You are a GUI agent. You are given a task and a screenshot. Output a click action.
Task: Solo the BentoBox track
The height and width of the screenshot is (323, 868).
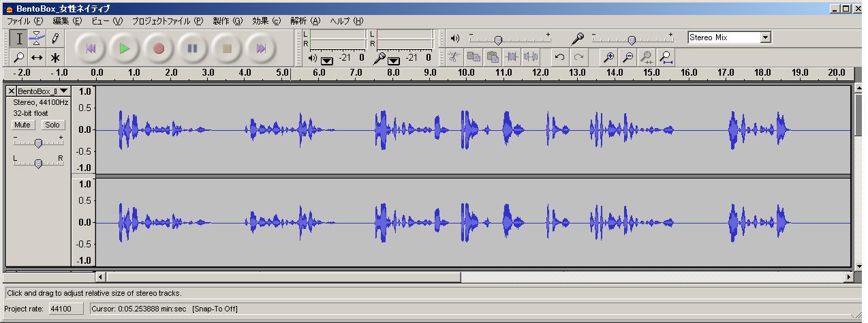tap(52, 125)
